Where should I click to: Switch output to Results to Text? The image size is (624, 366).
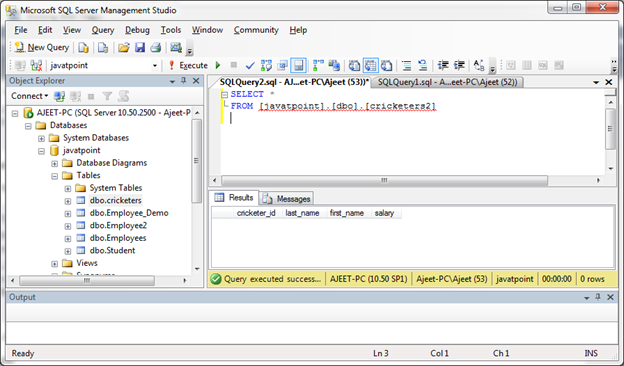tap(354, 65)
